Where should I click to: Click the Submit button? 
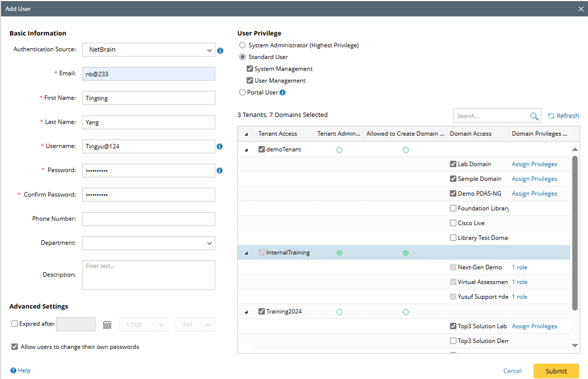tap(556, 371)
